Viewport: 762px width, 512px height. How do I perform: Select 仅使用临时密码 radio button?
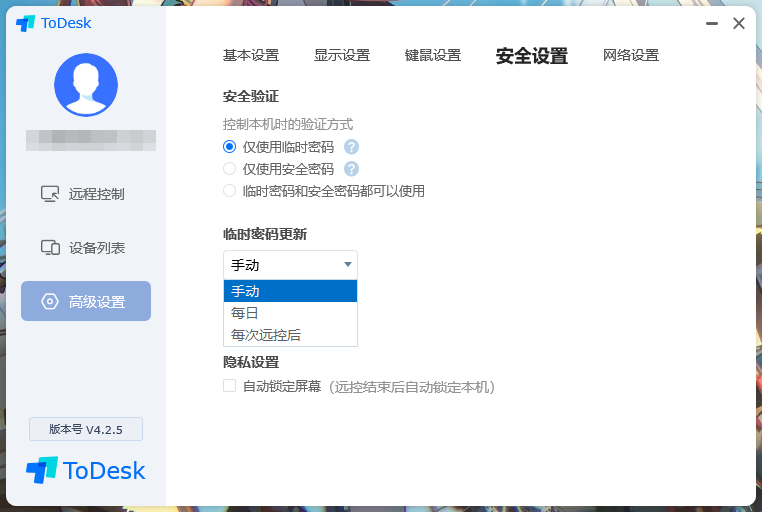[230, 147]
